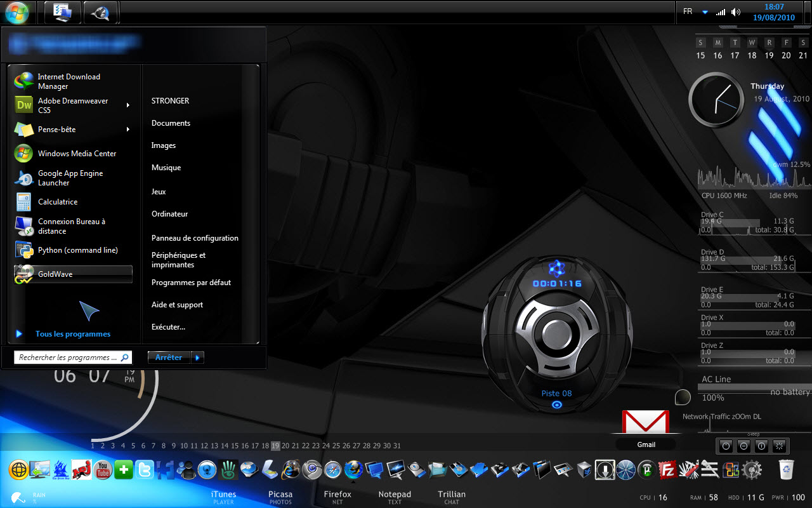Click the volume speaker tray icon
Screen dimensions: 812x508
pyautogui.click(x=736, y=12)
